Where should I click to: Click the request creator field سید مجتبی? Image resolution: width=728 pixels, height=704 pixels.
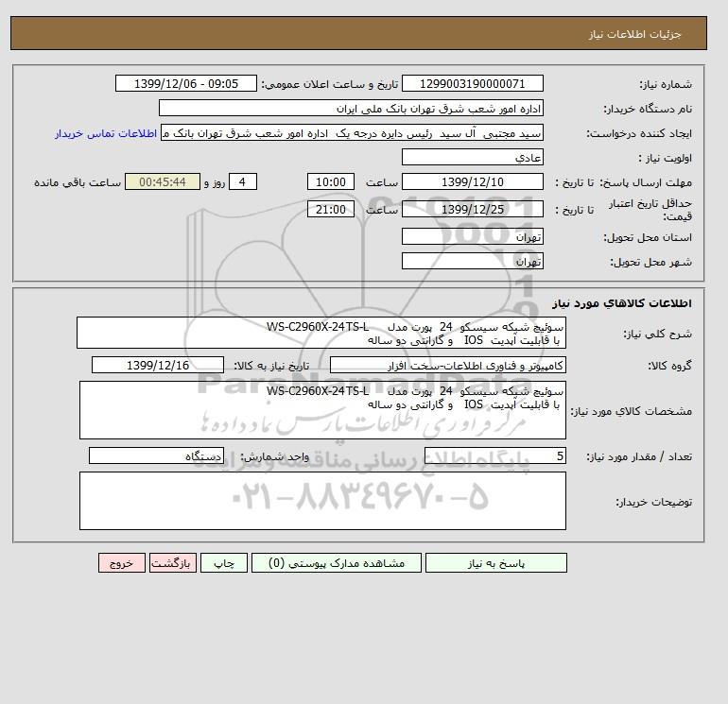point(352,133)
